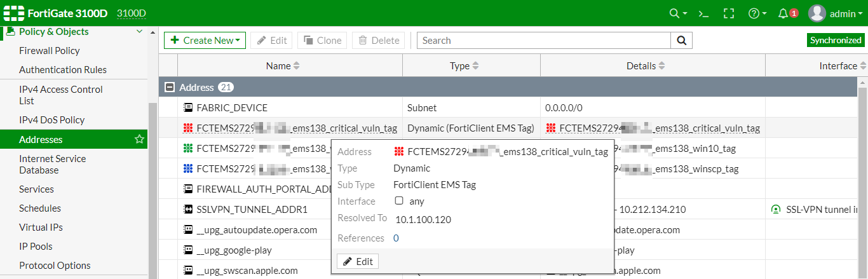Click the Dynamic (FortiClient EMS Tag) cell
The image size is (868, 279).
coord(471,128)
